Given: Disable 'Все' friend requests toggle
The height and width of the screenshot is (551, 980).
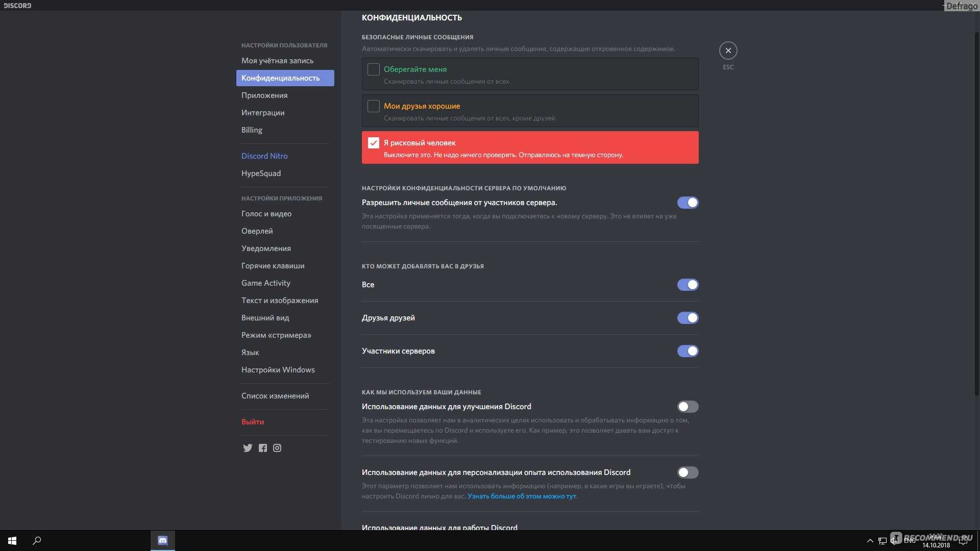Looking at the screenshot, I should point(688,285).
